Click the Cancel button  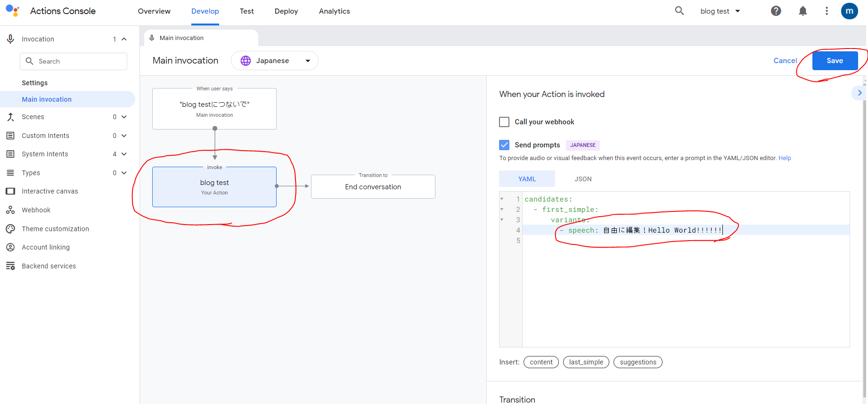pyautogui.click(x=785, y=61)
